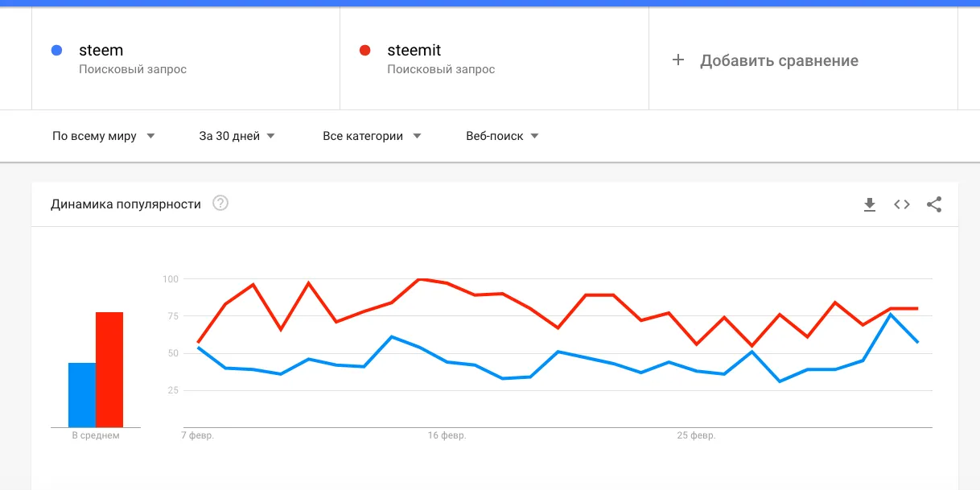Click the blue average bar
This screenshot has height=490, width=980.
click(x=82, y=395)
